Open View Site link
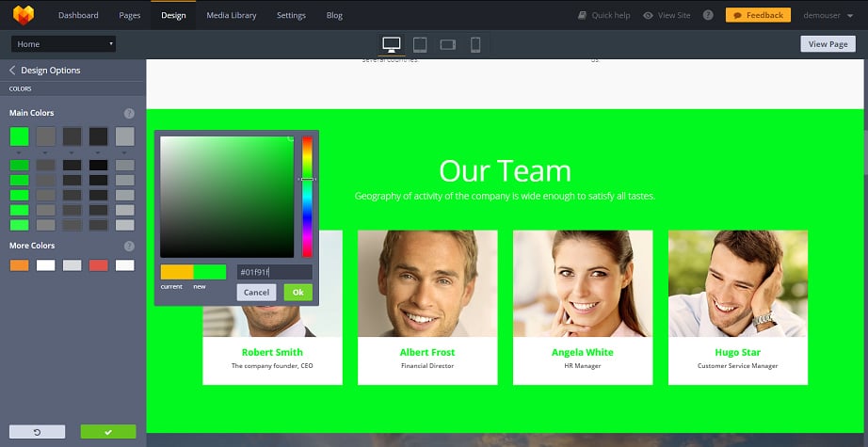 tap(667, 15)
